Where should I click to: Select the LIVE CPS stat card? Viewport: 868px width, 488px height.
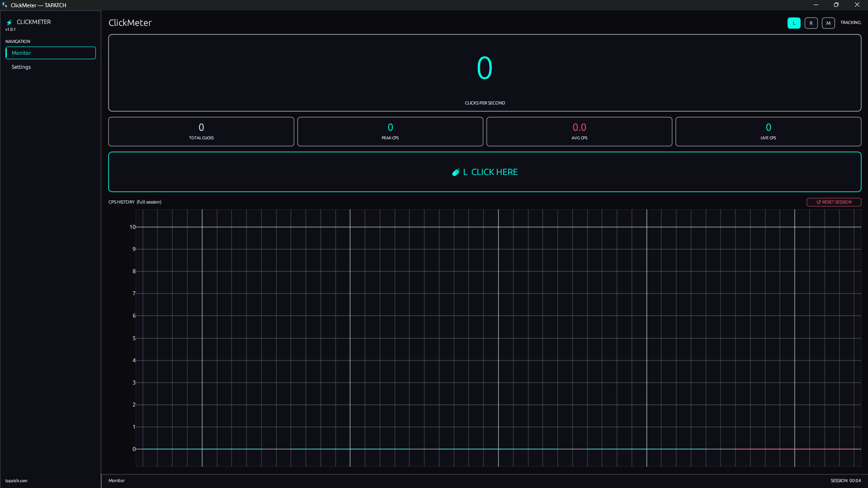pos(768,132)
